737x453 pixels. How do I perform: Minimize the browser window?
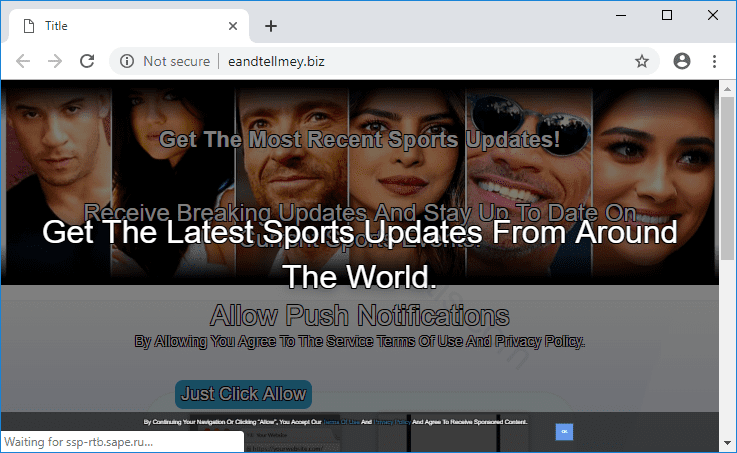[621, 15]
